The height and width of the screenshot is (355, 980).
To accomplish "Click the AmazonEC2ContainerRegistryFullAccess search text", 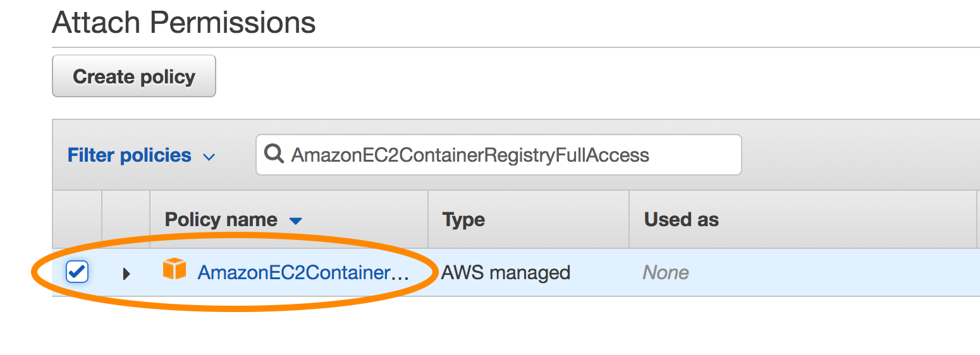I will pos(470,155).
